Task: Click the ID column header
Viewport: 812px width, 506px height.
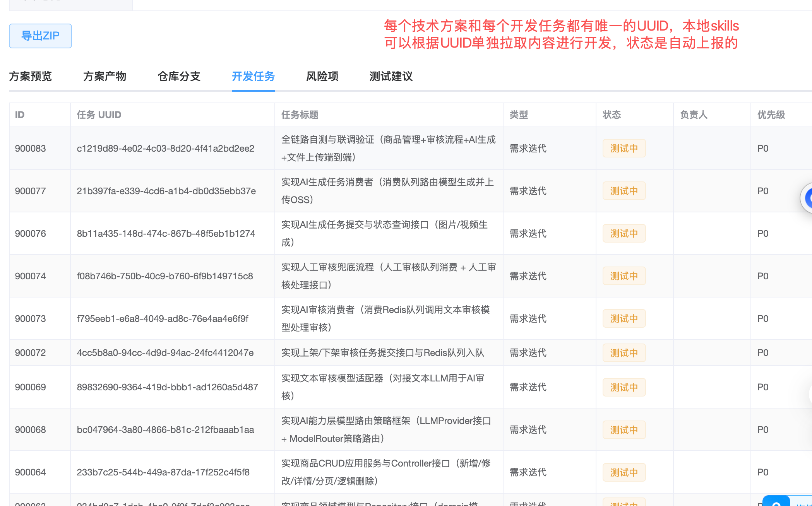Action: [x=20, y=115]
